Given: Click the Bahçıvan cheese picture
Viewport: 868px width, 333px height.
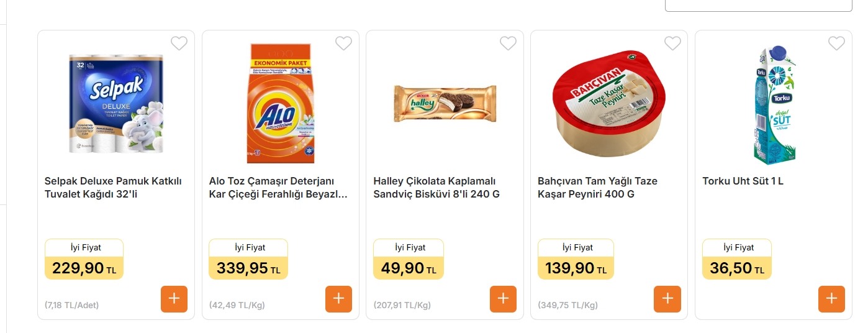Looking at the screenshot, I should tap(609, 104).
